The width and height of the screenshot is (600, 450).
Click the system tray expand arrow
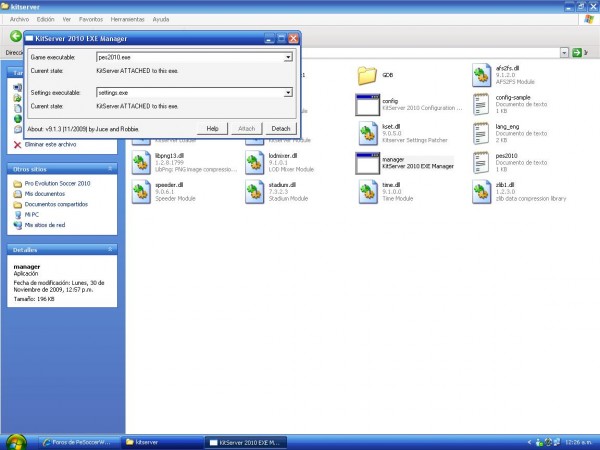click(530, 442)
